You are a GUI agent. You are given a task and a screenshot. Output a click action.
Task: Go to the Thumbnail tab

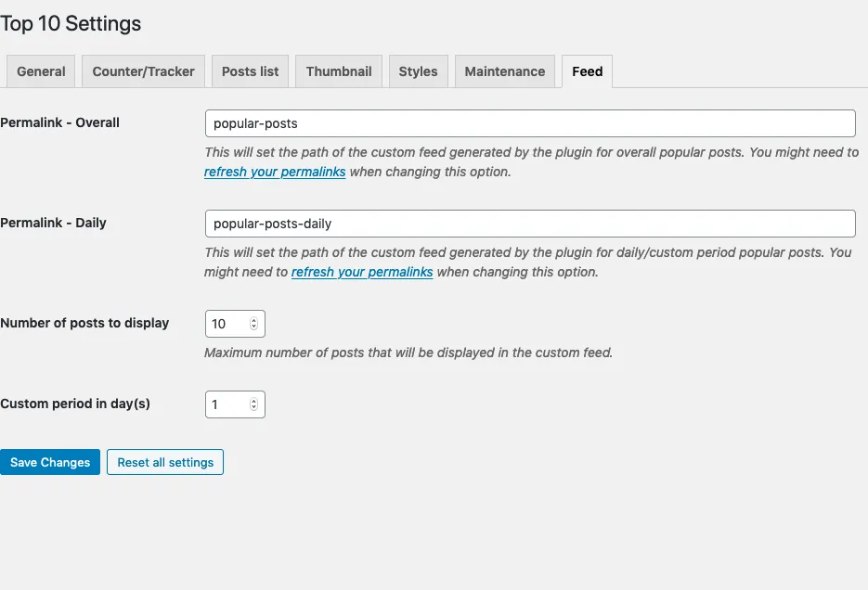339,71
